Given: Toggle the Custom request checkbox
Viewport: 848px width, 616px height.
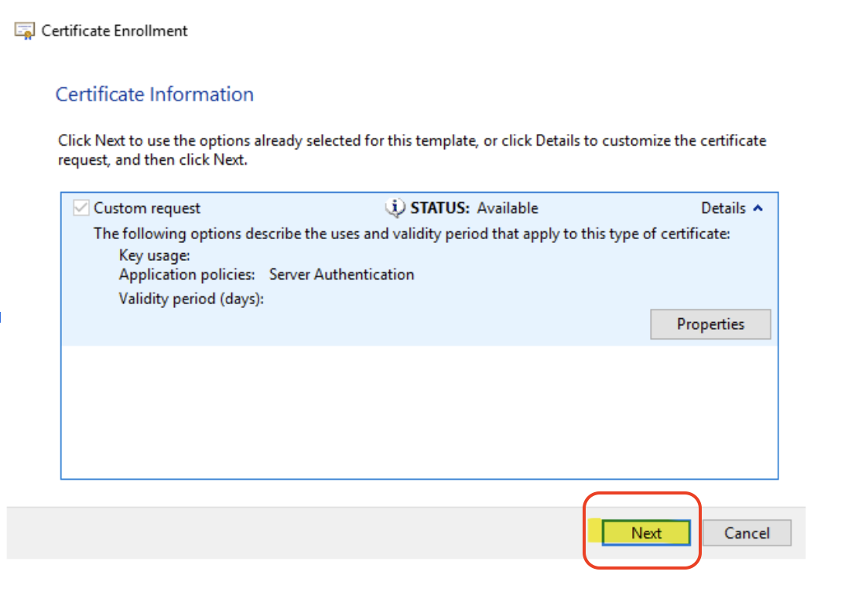Looking at the screenshot, I should click(x=80, y=208).
